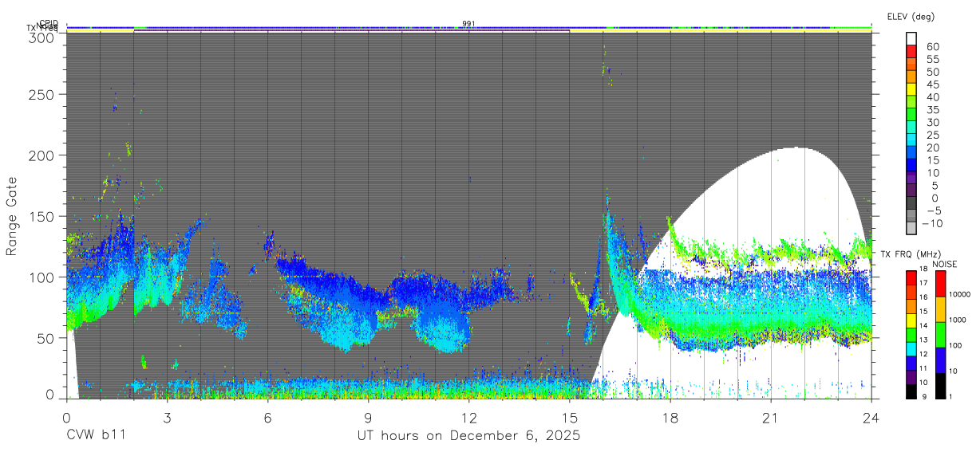The image size is (980, 452).
Task: Click the "991" CPID value above the plot
Action: (x=469, y=24)
